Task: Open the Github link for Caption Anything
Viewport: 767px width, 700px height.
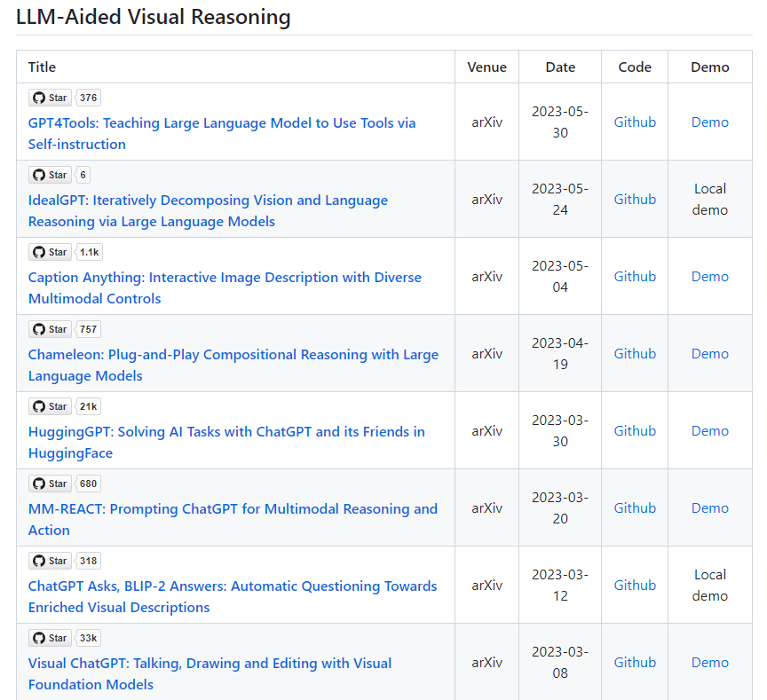Action: click(635, 277)
